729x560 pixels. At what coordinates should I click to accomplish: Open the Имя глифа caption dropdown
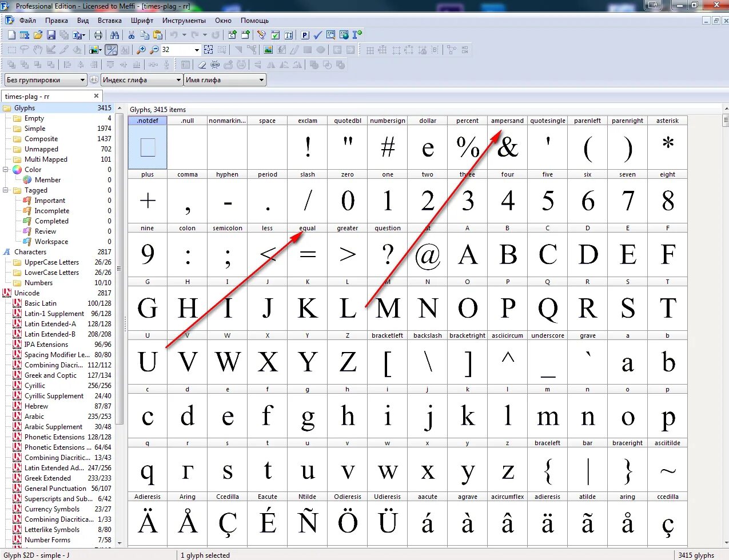[x=225, y=80]
